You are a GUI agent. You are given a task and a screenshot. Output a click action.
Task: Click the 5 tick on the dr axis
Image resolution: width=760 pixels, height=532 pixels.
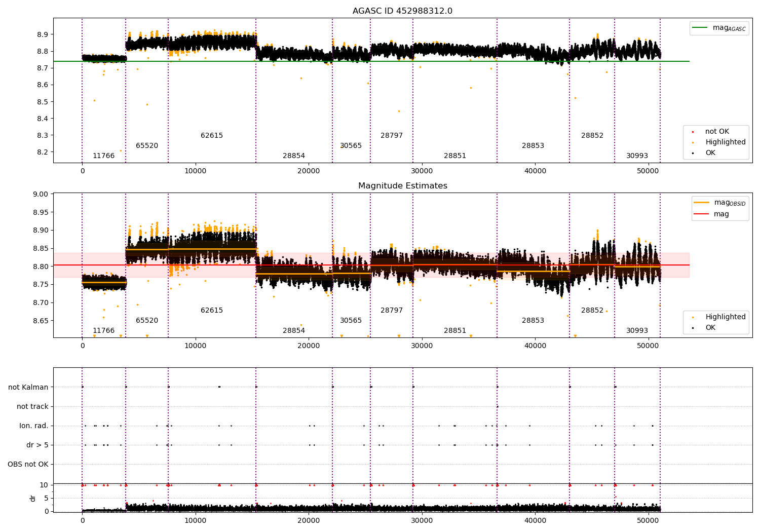pyautogui.click(x=46, y=499)
